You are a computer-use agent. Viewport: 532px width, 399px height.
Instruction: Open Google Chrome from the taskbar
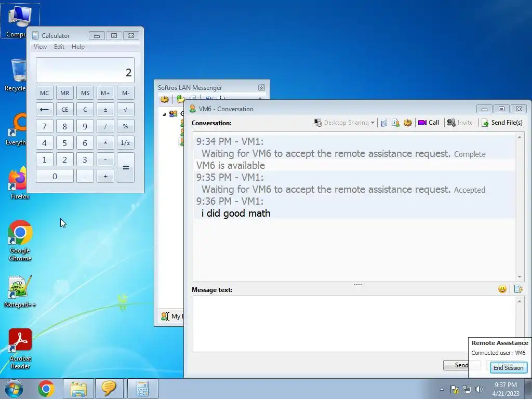pos(46,389)
